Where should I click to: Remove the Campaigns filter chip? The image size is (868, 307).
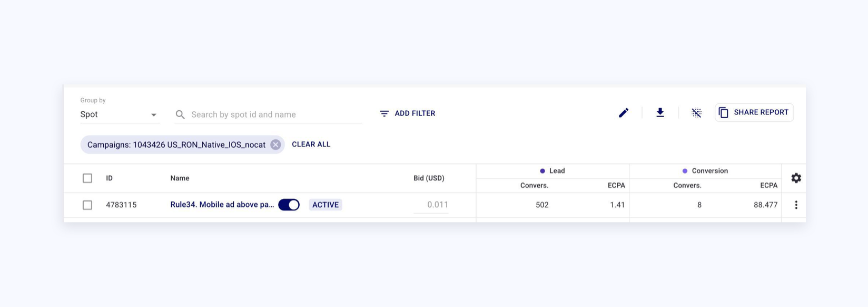point(275,145)
